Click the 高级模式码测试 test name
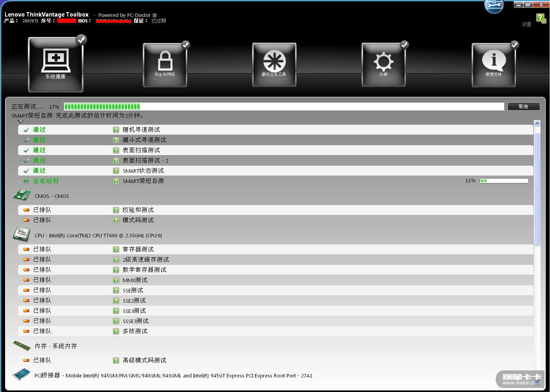Viewport: 550px width, 392px height. pos(144,361)
